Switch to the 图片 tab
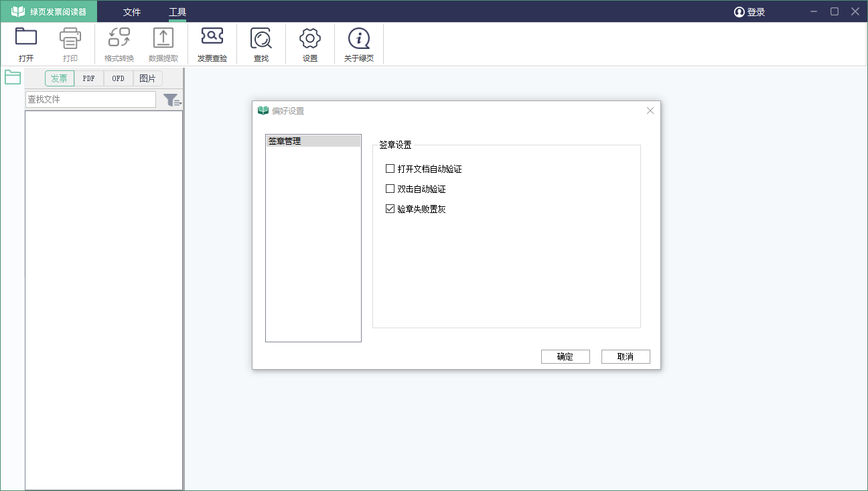Viewport: 868px width, 491px height. click(148, 78)
